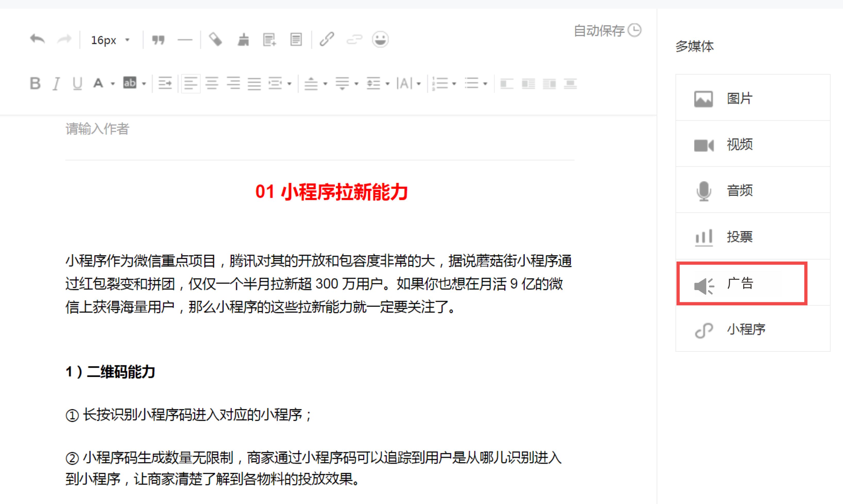Float image right with text wrap

point(549,84)
